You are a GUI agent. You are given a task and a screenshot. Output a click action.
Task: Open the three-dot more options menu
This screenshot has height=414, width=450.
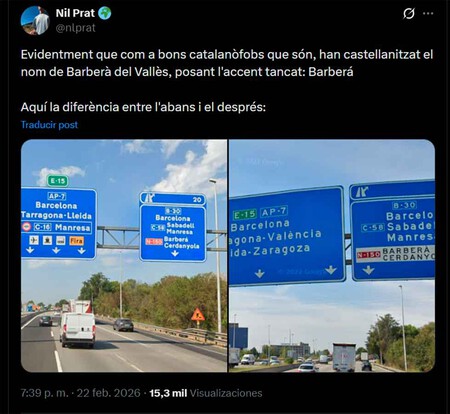tap(428, 14)
